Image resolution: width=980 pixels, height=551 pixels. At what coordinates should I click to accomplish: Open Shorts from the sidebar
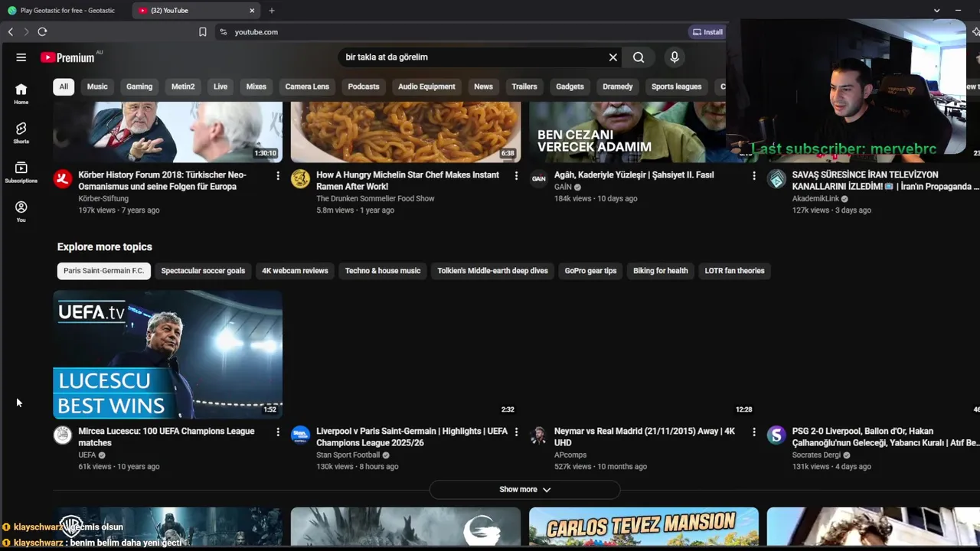pos(21,132)
